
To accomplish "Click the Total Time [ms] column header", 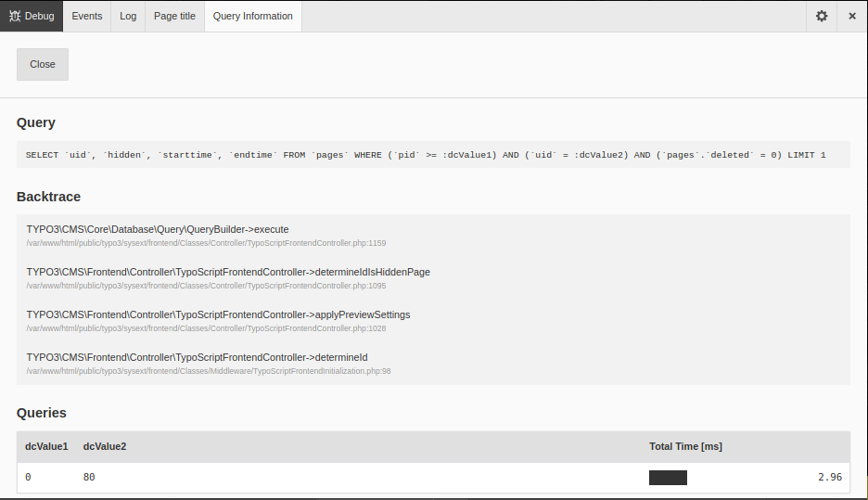I will 685,446.
